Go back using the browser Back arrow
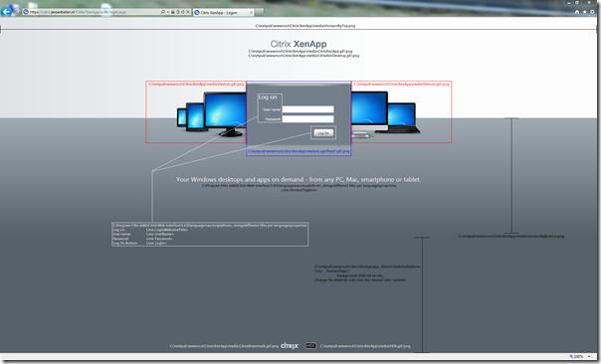 [7, 12]
